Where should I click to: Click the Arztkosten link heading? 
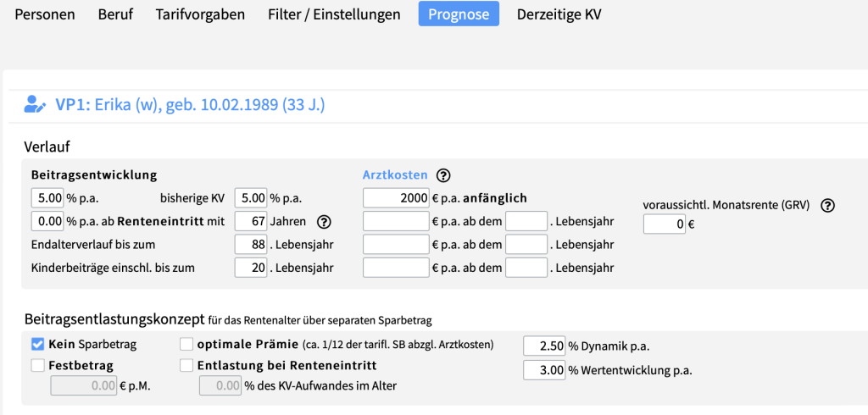(395, 175)
